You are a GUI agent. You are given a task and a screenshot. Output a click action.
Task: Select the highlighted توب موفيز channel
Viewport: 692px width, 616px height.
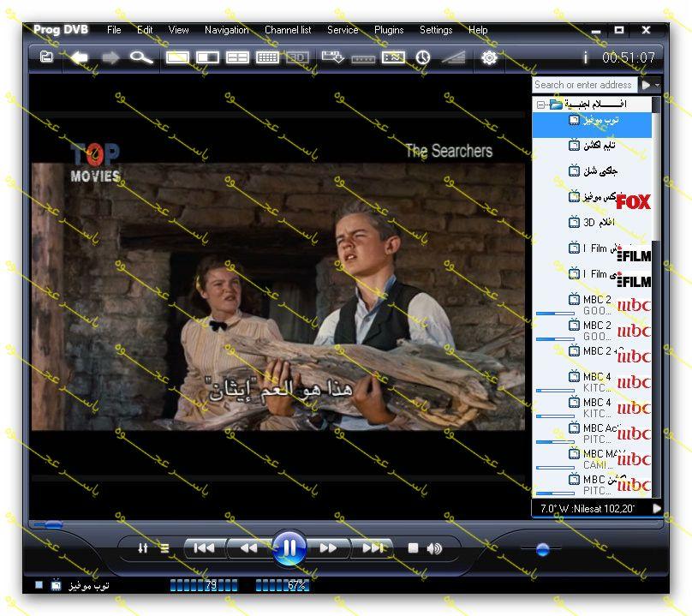[592, 124]
